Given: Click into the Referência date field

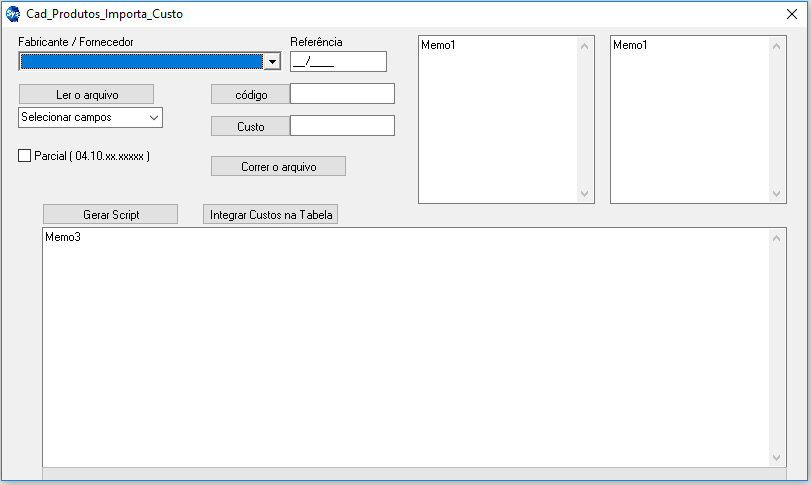Looking at the screenshot, I should pyautogui.click(x=337, y=62).
